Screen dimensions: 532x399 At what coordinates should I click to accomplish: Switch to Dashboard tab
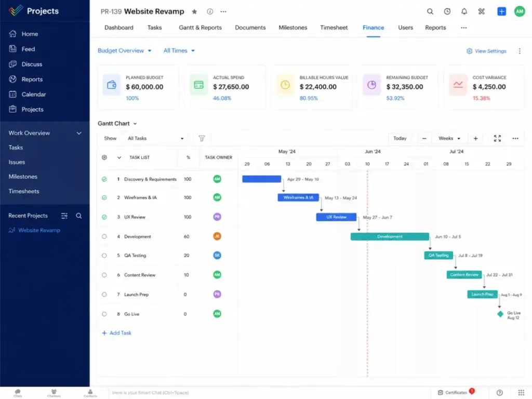pos(119,28)
